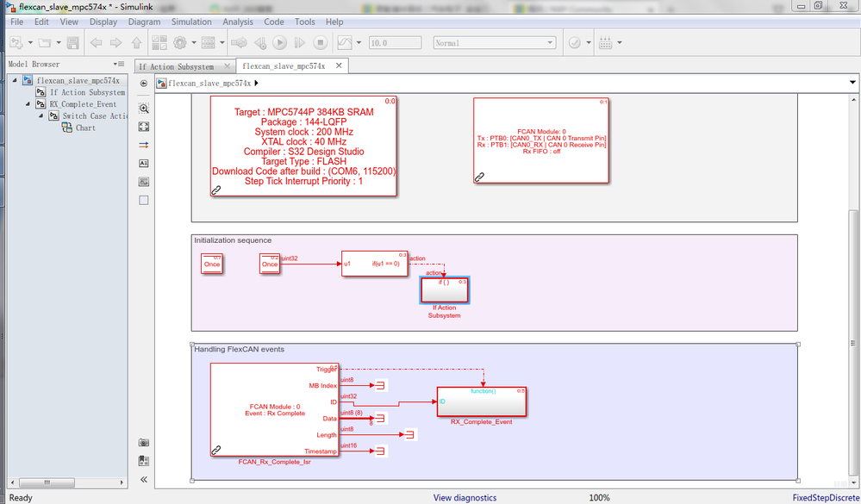This screenshot has height=504, width=861.
Task: Open the Tools menu
Action: 305,22
